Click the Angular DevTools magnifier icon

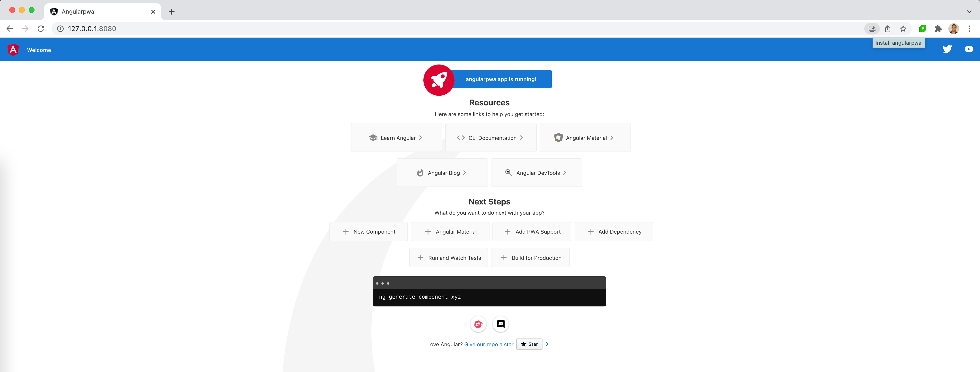508,172
